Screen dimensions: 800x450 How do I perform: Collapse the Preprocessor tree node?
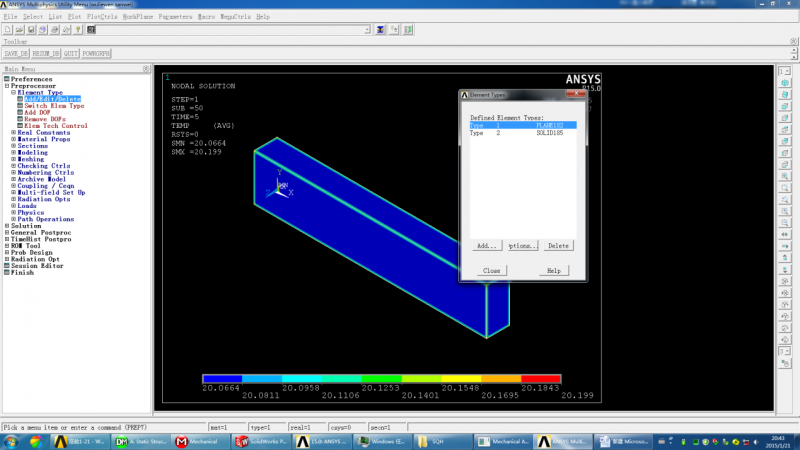(x=7, y=86)
